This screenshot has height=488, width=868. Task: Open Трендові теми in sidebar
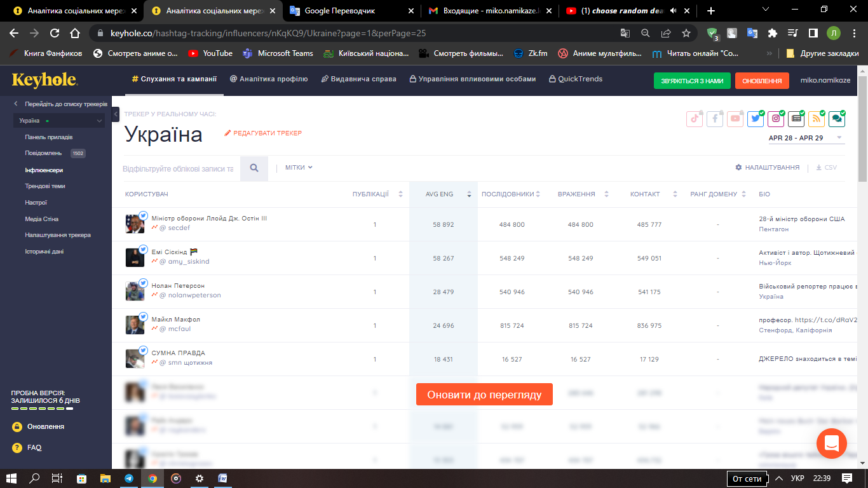click(45, 186)
